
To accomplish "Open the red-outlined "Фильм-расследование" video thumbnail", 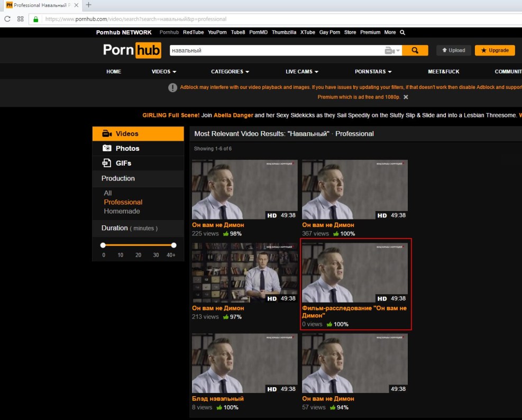I will click(354, 272).
